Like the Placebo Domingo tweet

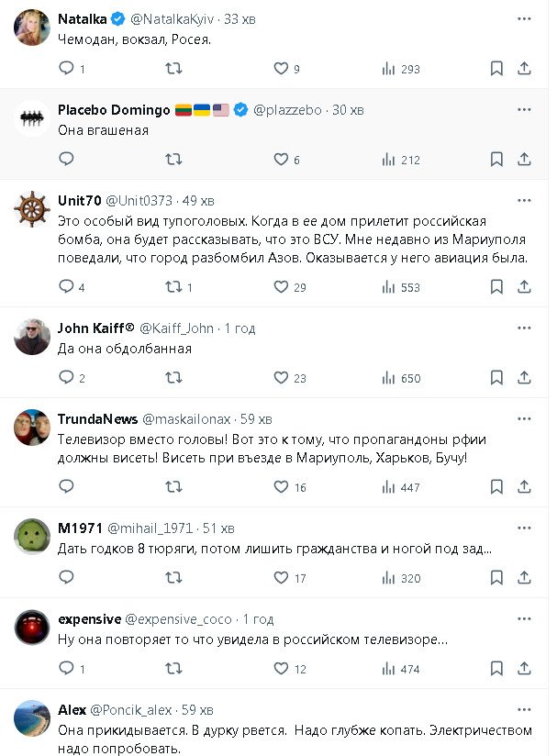click(x=282, y=160)
